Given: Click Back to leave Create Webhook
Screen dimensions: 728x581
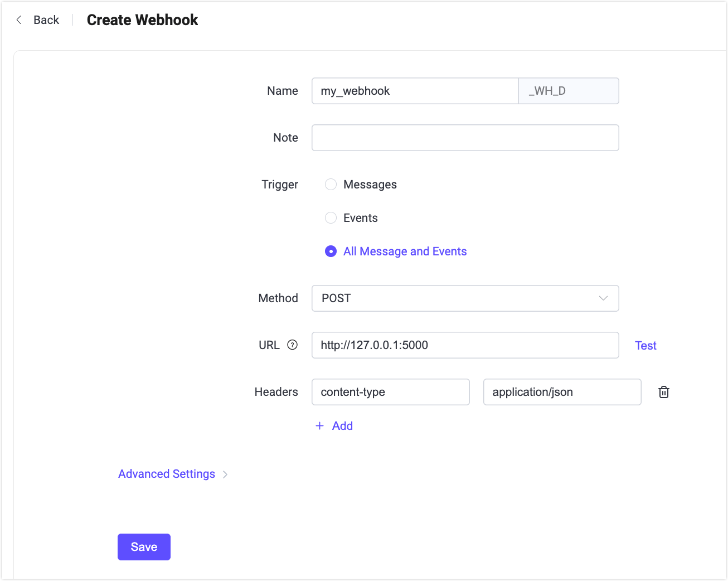Looking at the screenshot, I should [46, 20].
